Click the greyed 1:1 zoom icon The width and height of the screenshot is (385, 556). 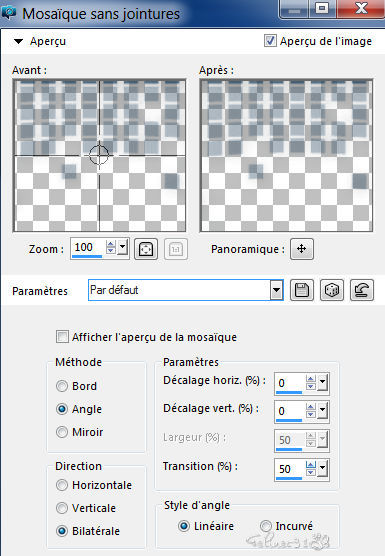click(176, 249)
